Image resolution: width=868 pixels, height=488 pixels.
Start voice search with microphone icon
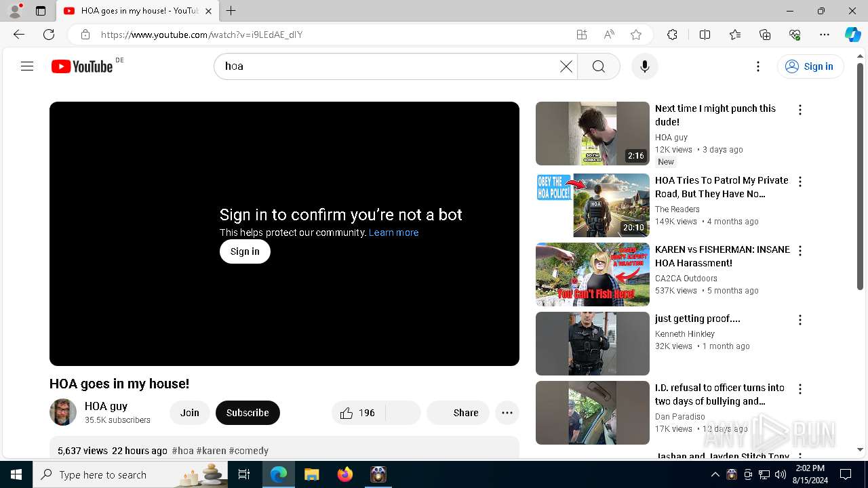(645, 66)
